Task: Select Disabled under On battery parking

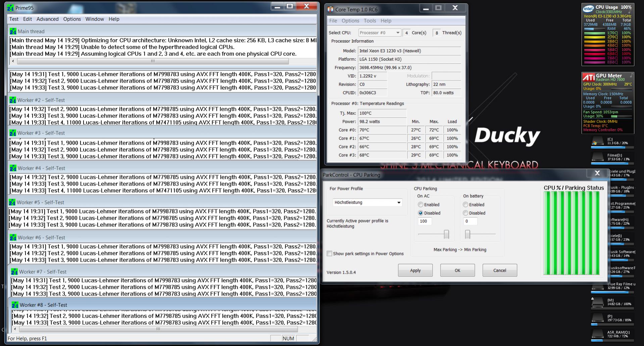Action: coord(465,213)
